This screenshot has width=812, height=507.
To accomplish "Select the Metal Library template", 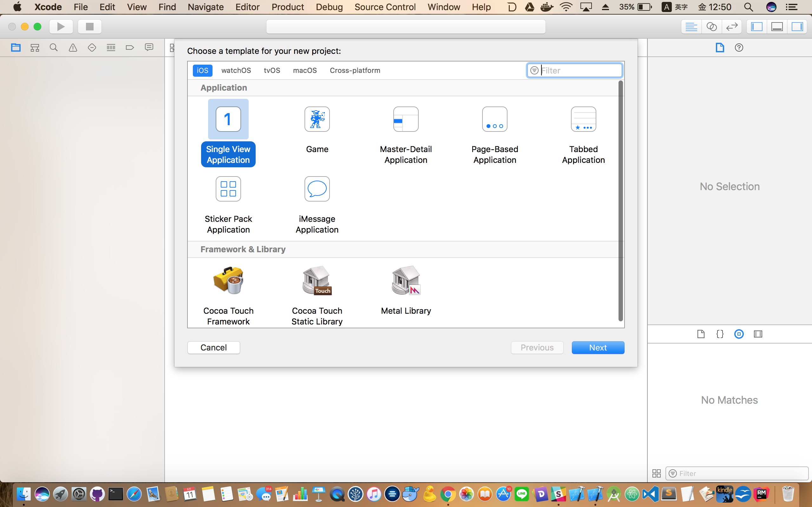I will 406,281.
